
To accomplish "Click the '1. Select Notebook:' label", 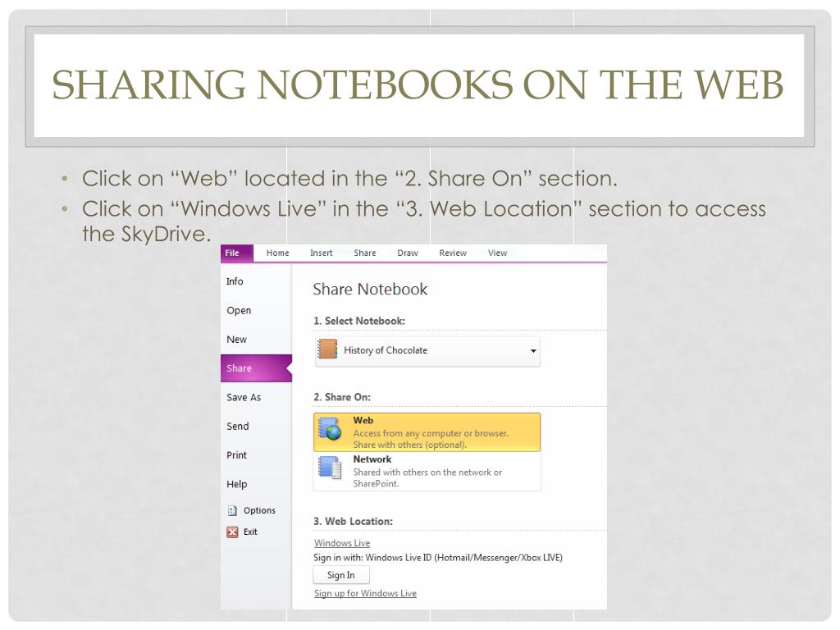I will 359,321.
